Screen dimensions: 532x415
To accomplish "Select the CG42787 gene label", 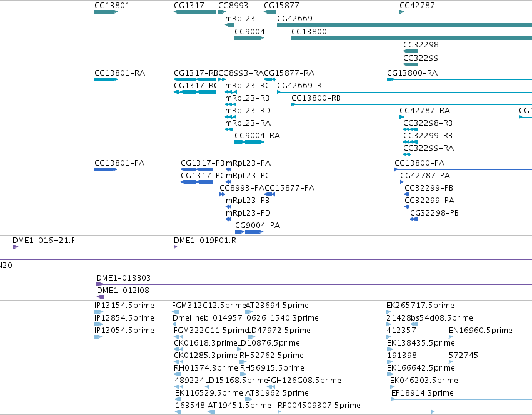I will (x=417, y=6).
